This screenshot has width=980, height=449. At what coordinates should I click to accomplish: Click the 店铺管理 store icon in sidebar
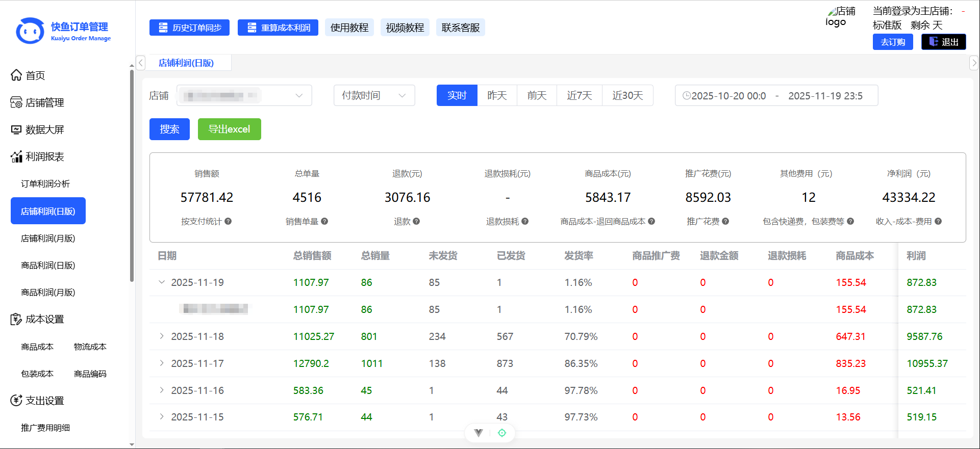tap(16, 102)
